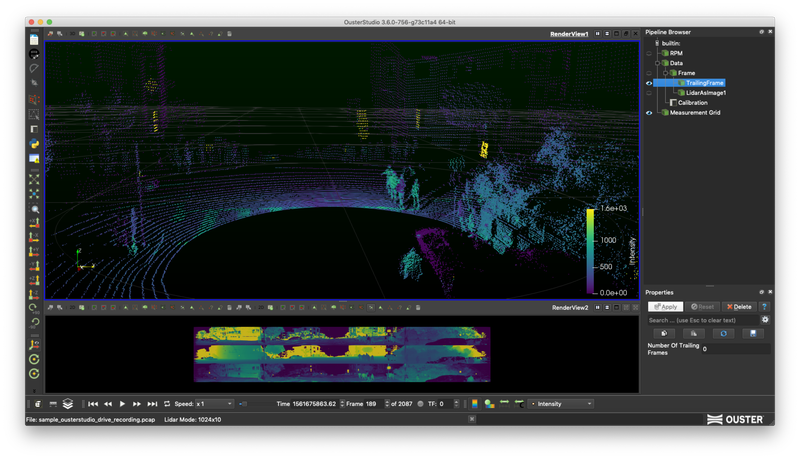Click the Apply button in Properties
The height and width of the screenshot is (459, 800).
point(665,307)
